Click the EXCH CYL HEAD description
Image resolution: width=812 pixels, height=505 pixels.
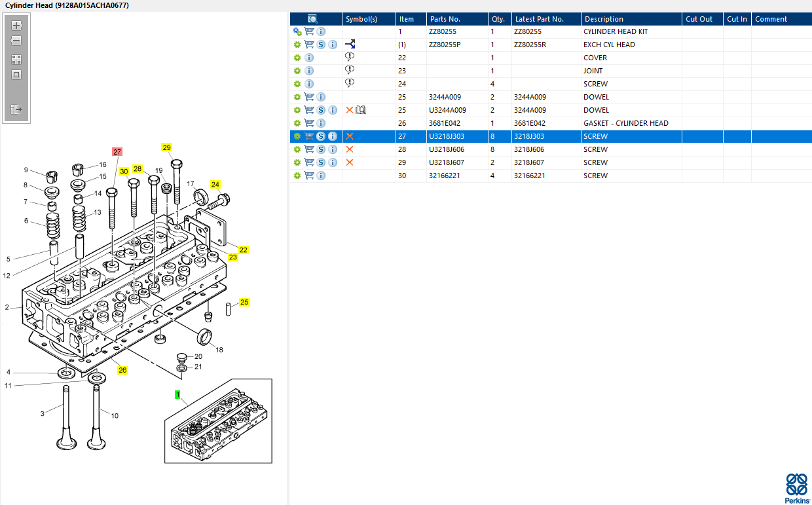609,45
